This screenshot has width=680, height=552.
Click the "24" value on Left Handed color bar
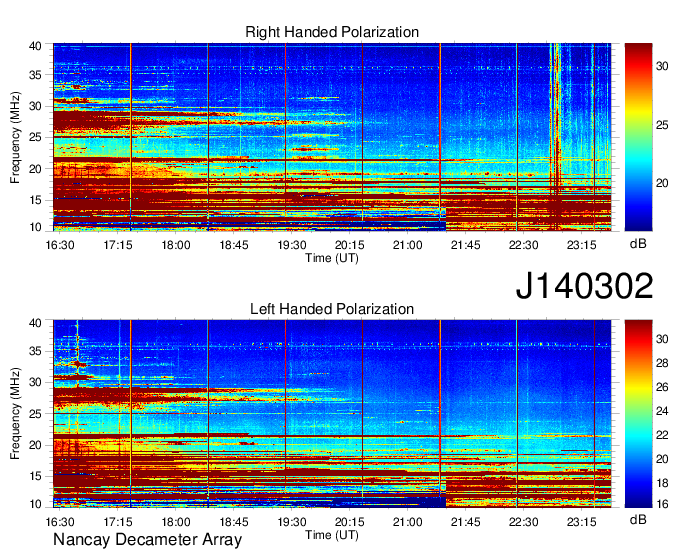662,411
